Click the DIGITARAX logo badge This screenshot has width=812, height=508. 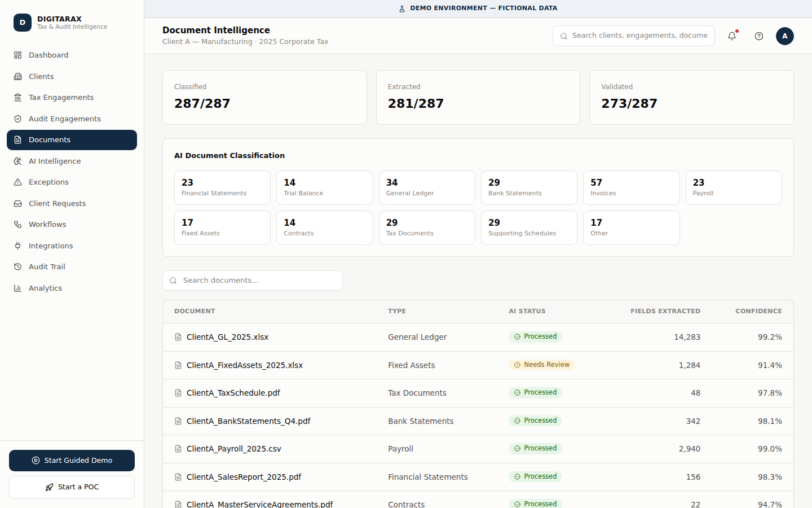point(23,23)
